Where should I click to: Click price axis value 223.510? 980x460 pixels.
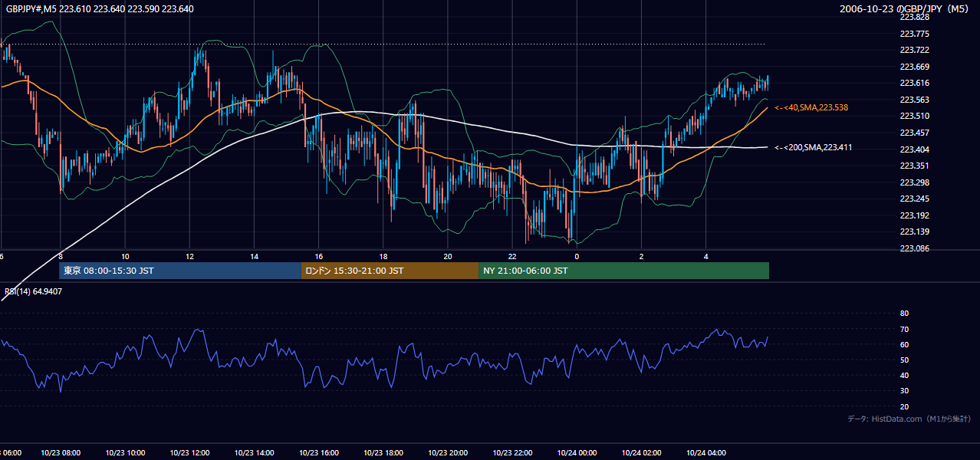[x=914, y=116]
